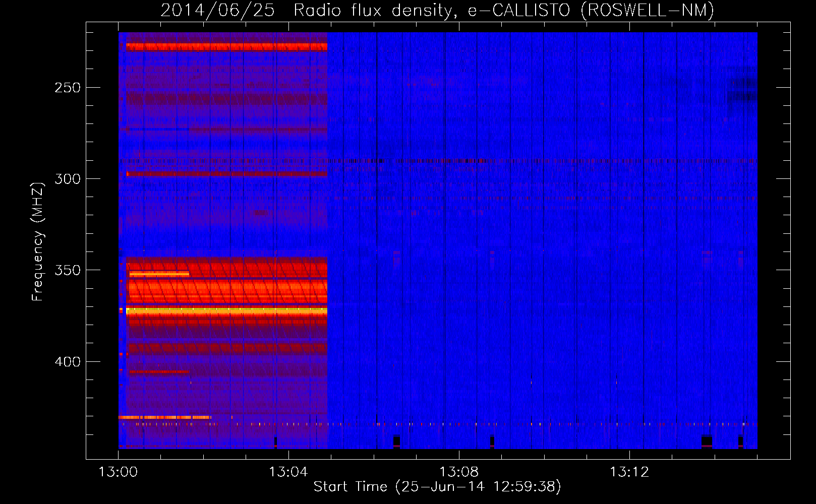
Task: Click the Start Time axis caption
Action: pyautogui.click(x=437, y=487)
